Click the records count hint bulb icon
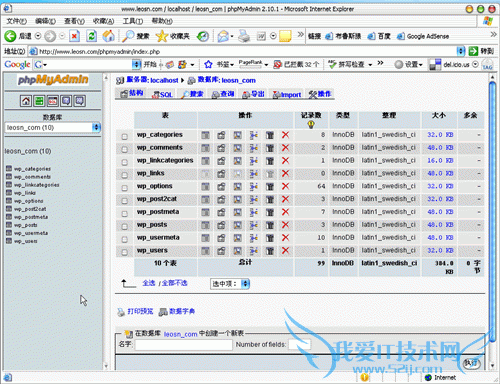This screenshot has height=384, width=500. click(311, 125)
